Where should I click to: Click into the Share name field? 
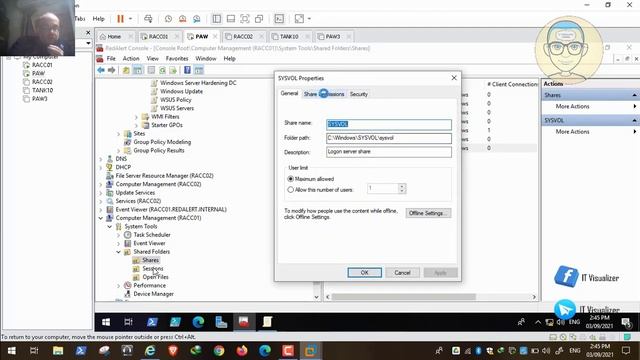point(389,124)
